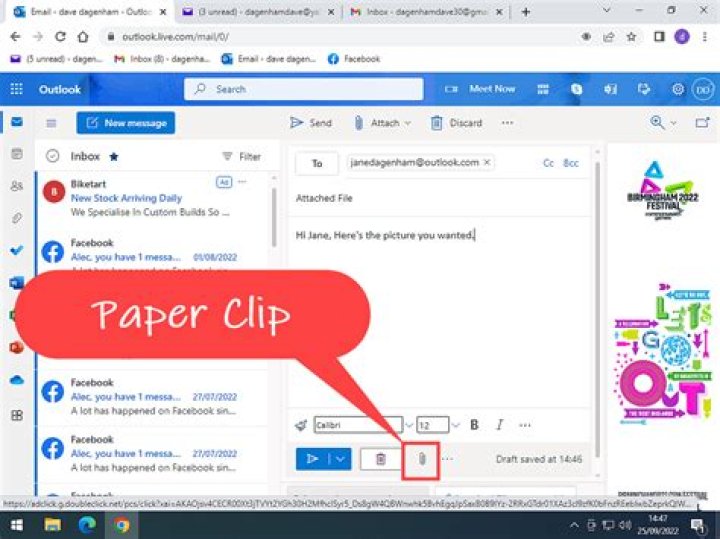
Task: Open the Filter menu in Inbox
Action: click(x=241, y=157)
